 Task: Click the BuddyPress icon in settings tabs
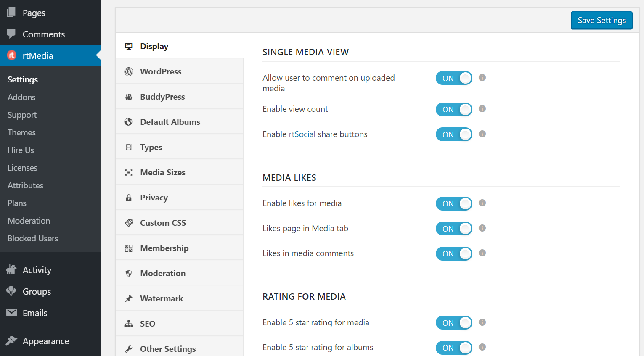(129, 97)
